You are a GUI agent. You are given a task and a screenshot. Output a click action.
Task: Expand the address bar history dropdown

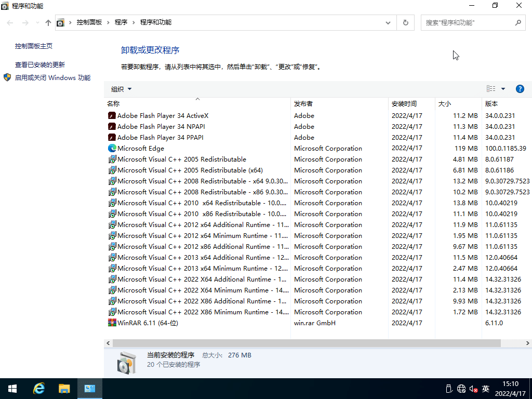click(388, 22)
